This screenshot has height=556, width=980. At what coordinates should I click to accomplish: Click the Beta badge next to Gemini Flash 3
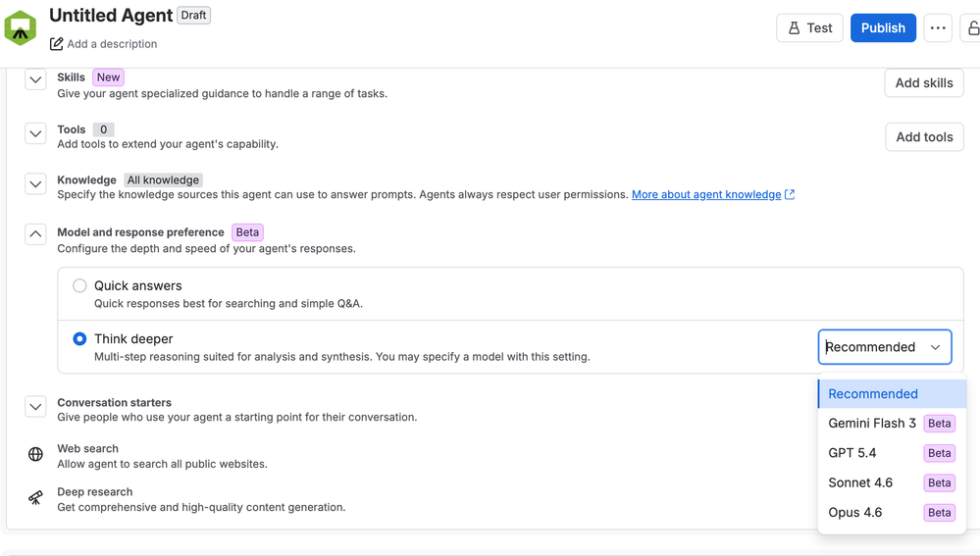click(940, 424)
